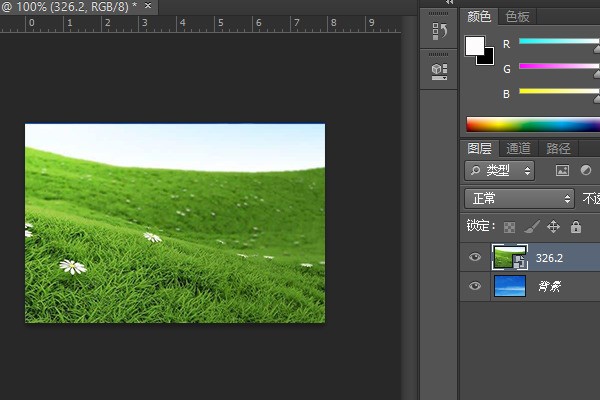Open the History panel icon
The width and height of the screenshot is (600, 400).
point(439,31)
